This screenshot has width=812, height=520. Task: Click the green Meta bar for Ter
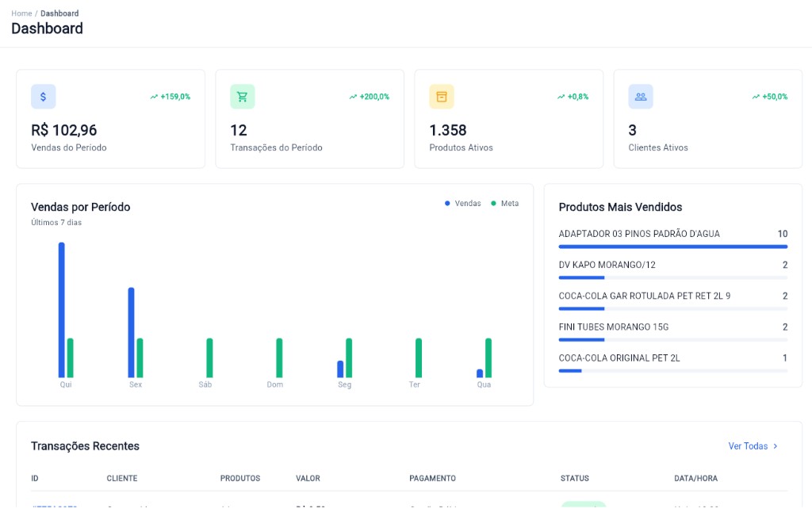[x=419, y=357]
